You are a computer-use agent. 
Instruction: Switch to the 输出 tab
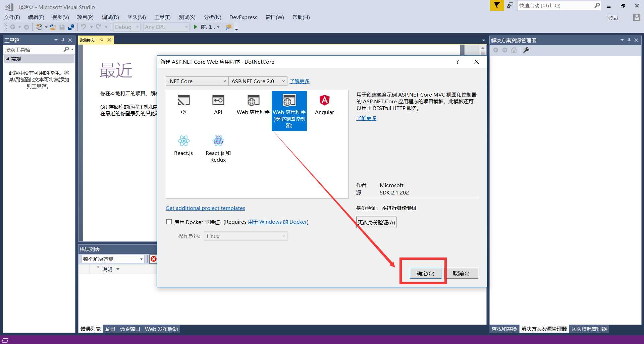(x=110, y=329)
